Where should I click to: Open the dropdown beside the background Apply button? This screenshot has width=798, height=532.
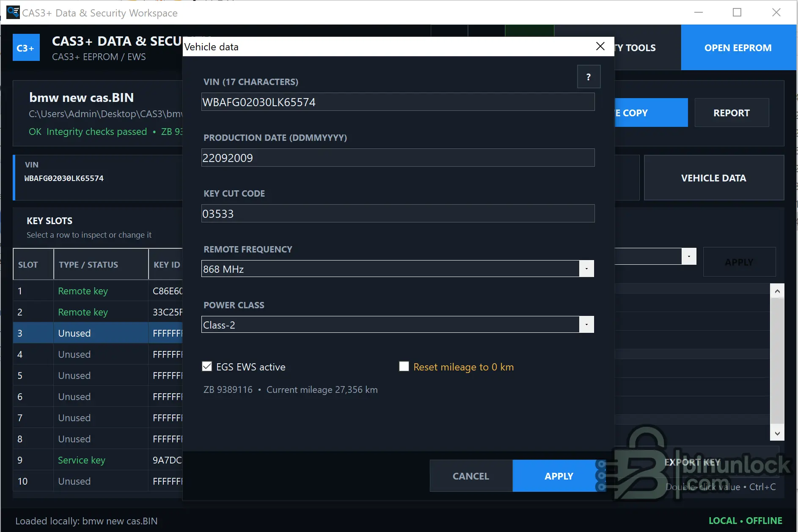tap(689, 256)
